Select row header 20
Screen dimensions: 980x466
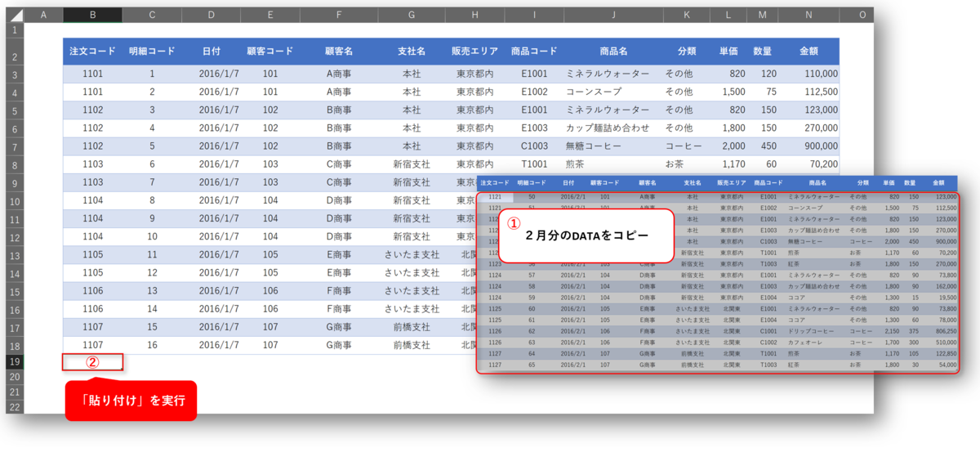pos(15,377)
